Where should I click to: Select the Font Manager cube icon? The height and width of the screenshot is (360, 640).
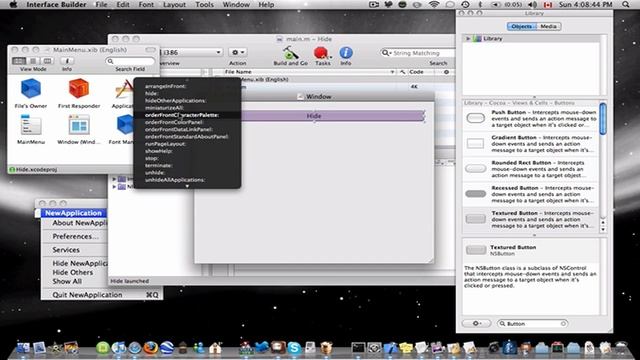(125, 124)
